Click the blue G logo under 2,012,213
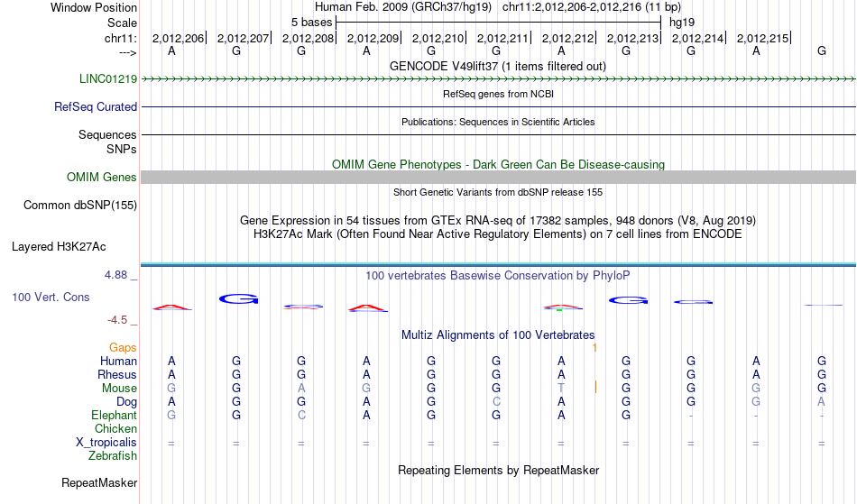The width and height of the screenshot is (857, 504). (629, 300)
